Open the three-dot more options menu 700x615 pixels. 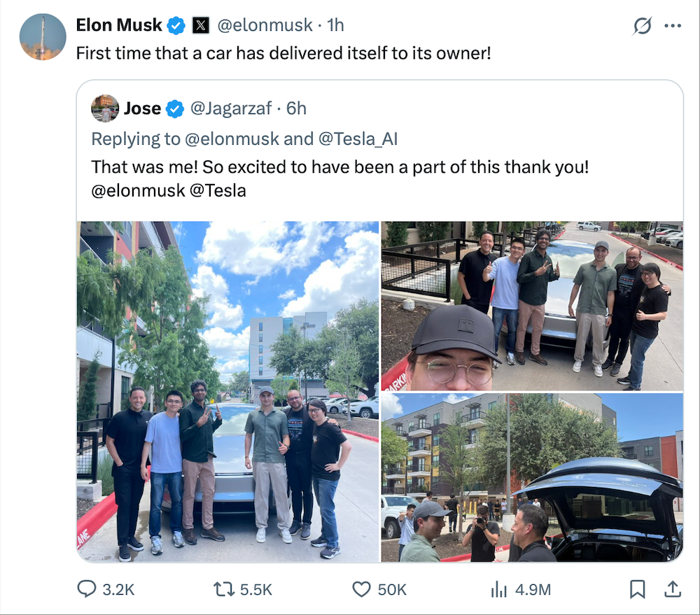tap(672, 25)
